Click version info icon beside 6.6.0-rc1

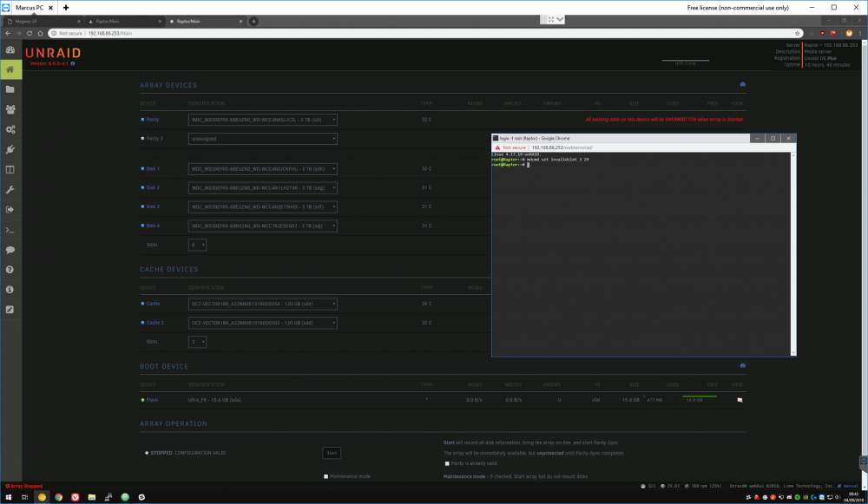73,63
